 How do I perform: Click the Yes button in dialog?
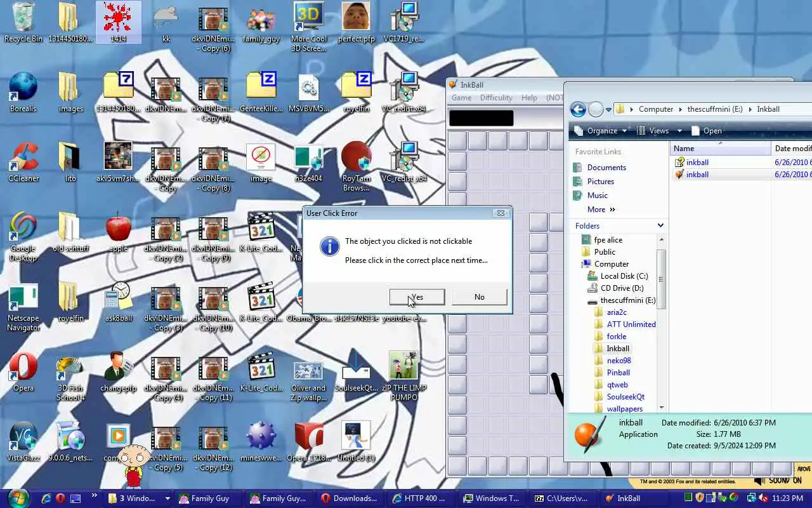point(417,297)
